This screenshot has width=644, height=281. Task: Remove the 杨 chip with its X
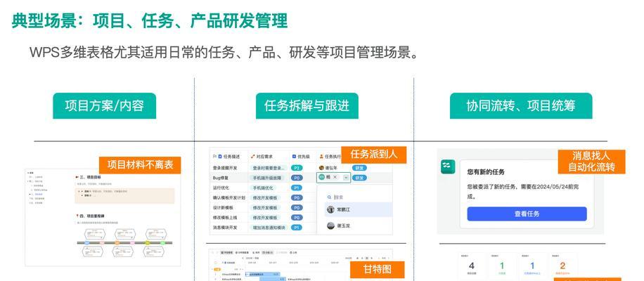[x=335, y=177]
